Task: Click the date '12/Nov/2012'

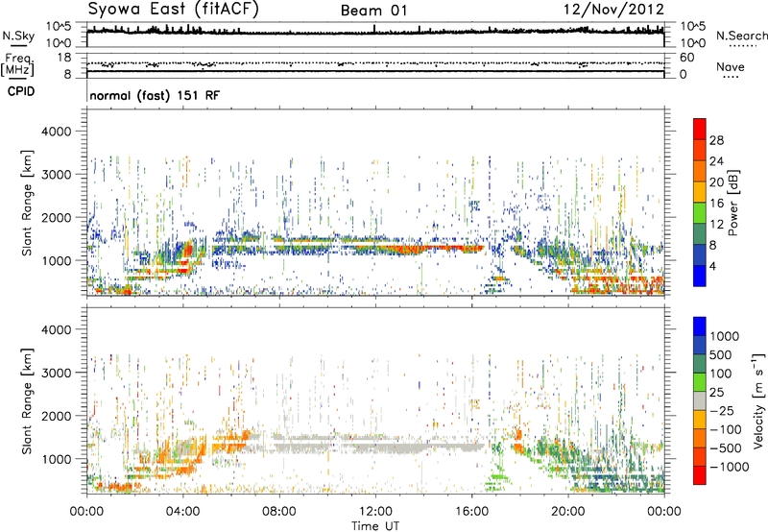Action: [613, 10]
